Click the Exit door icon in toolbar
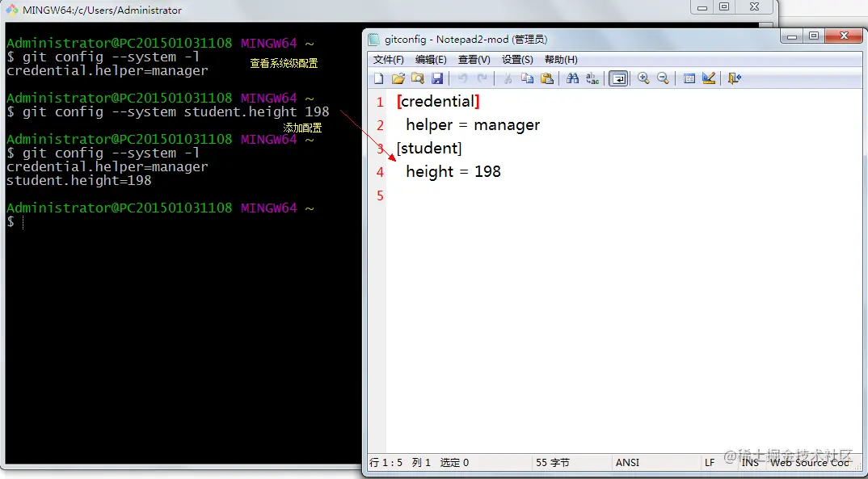 click(734, 78)
